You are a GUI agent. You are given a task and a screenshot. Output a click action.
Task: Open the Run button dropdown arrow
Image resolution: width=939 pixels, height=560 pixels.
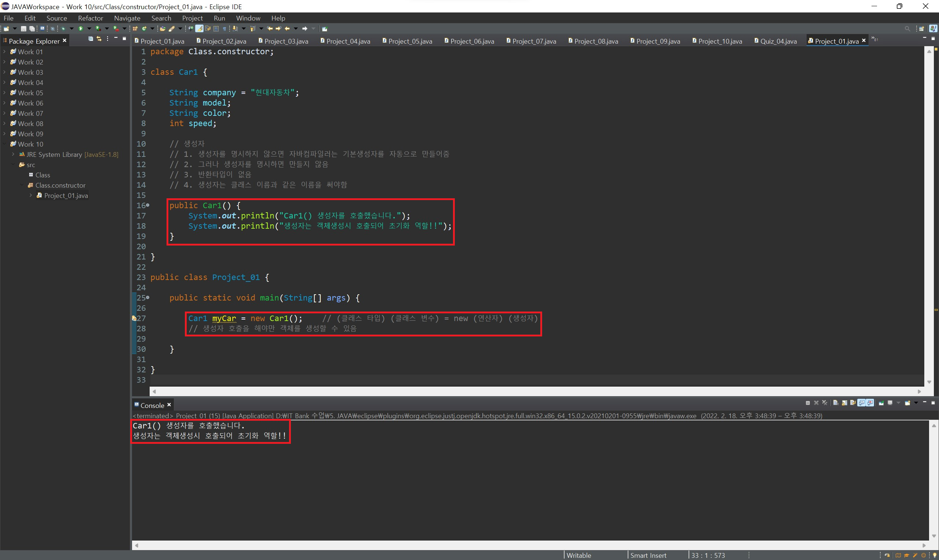tap(89, 29)
